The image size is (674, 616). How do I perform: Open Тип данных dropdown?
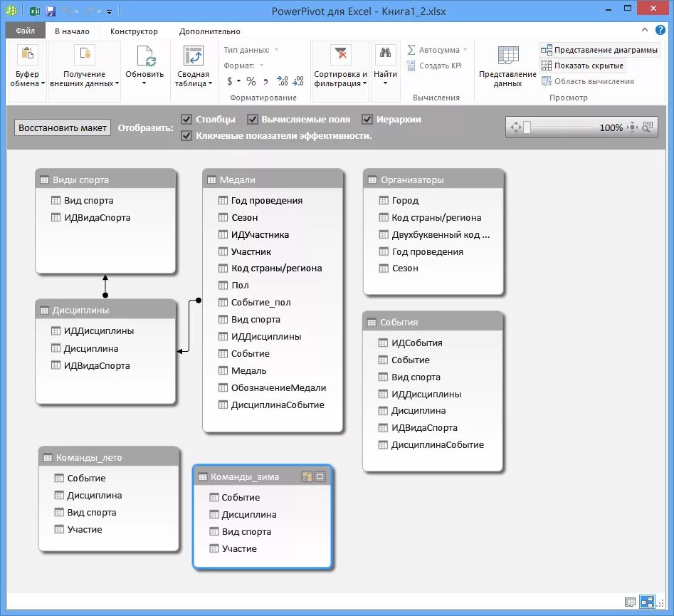276,50
